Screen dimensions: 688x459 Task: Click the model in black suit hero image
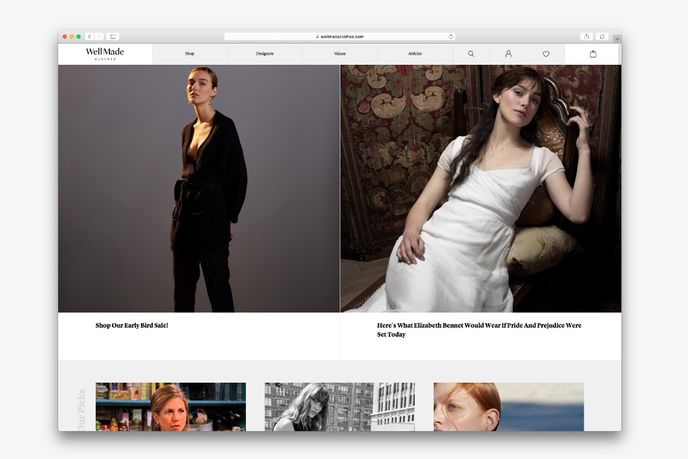click(x=199, y=188)
